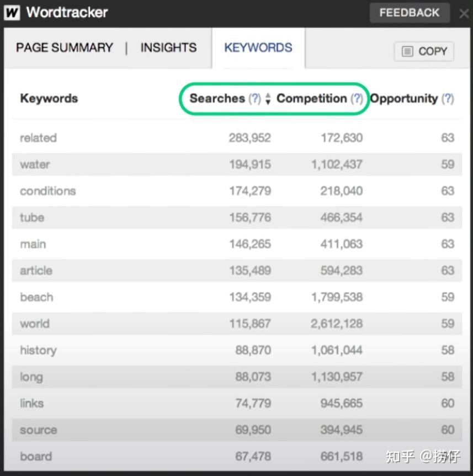
Task: Click the Competition help question mark
Action: click(x=357, y=99)
